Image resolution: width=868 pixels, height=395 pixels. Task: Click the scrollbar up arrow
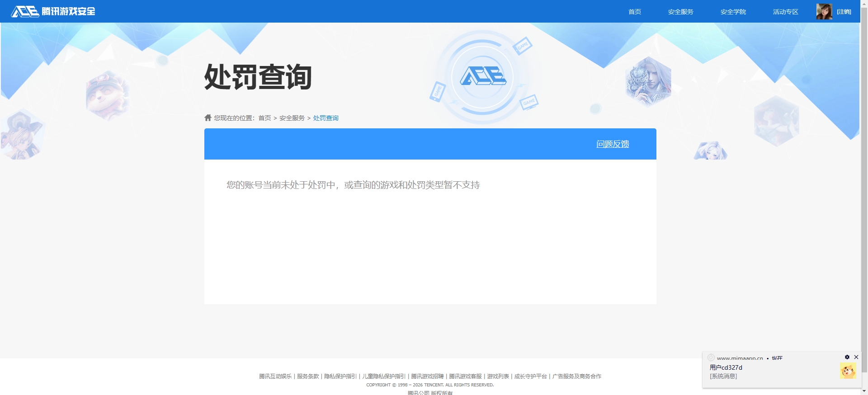click(x=864, y=3)
